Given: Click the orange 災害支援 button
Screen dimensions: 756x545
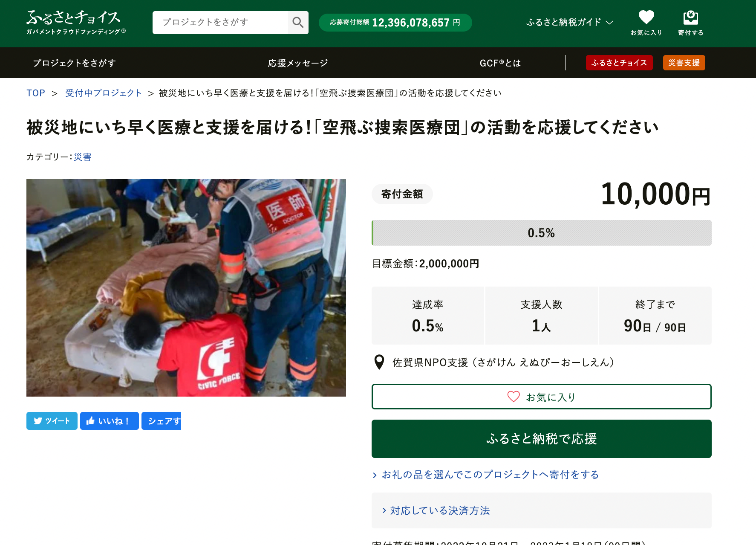Looking at the screenshot, I should (684, 63).
